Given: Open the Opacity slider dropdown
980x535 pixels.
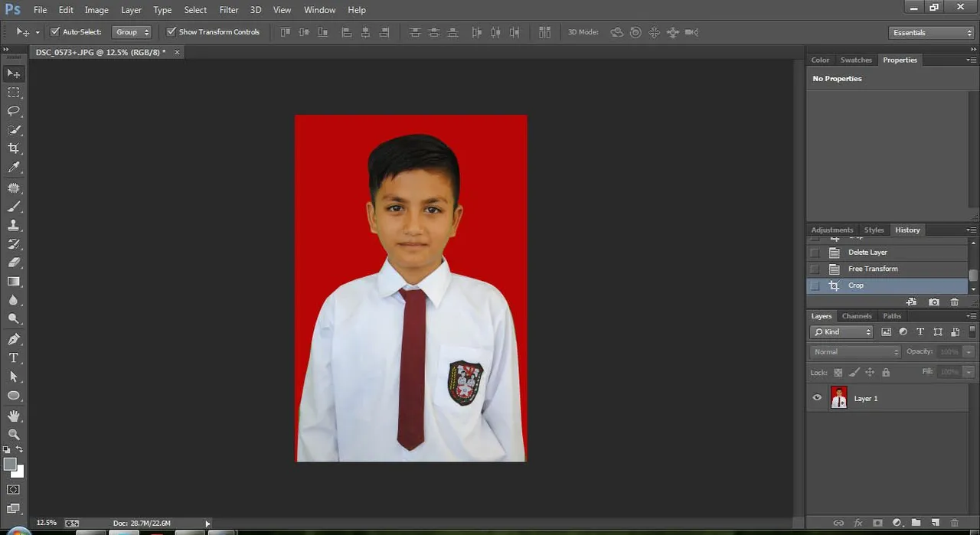Looking at the screenshot, I should click(x=969, y=351).
